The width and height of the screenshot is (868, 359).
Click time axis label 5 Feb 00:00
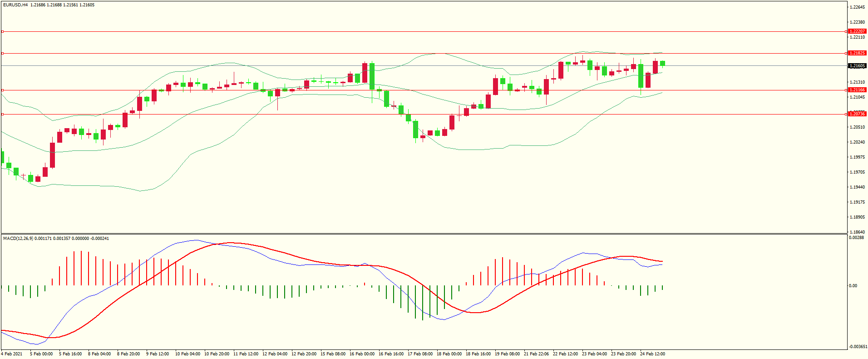pyautogui.click(x=41, y=354)
